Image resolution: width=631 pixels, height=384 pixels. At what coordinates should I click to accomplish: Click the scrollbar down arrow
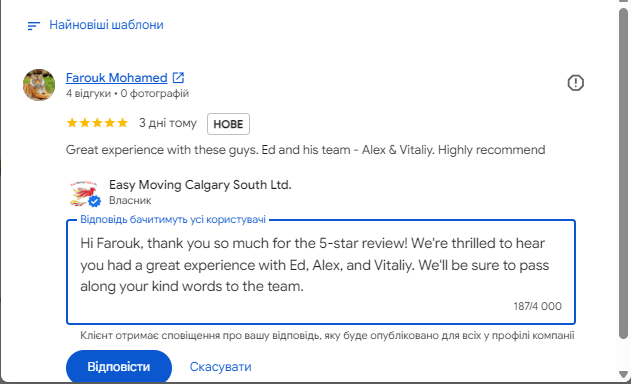click(x=623, y=374)
